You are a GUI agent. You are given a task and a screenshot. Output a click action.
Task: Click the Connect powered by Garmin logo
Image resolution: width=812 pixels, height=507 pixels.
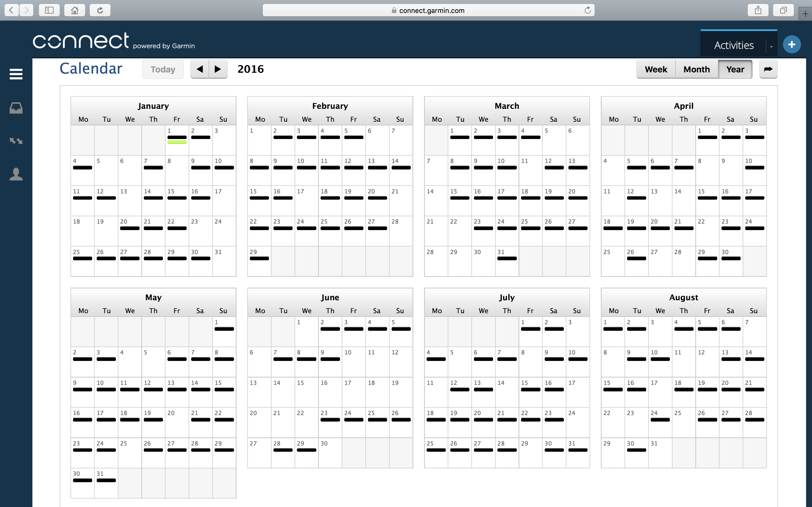pyautogui.click(x=114, y=41)
